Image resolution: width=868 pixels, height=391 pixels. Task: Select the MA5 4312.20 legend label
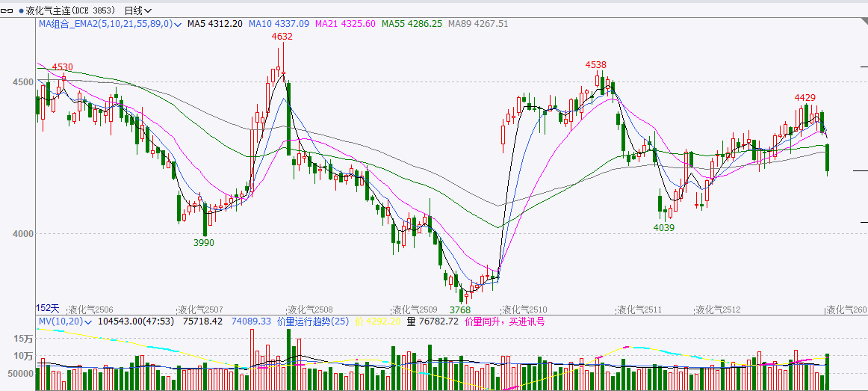click(x=214, y=24)
